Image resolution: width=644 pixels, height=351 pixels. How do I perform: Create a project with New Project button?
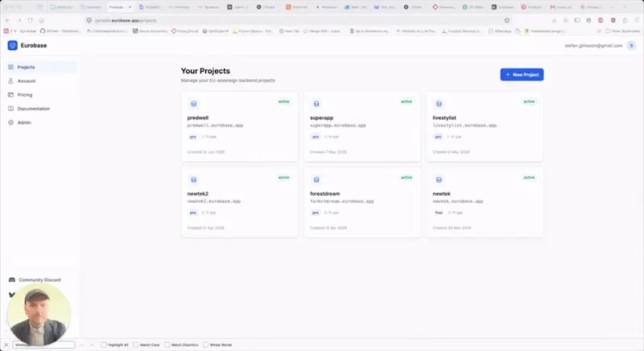pos(522,75)
